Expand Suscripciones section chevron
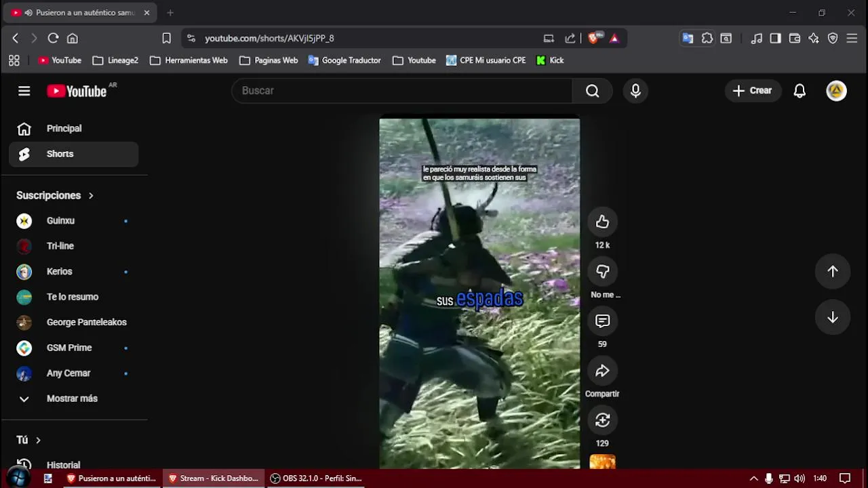Viewport: 868px width, 488px height. pos(91,195)
